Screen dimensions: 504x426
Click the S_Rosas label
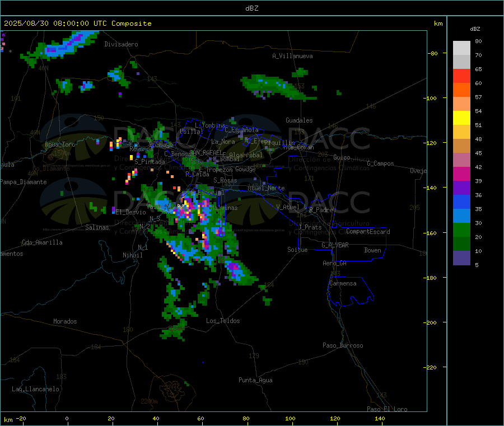click(225, 180)
